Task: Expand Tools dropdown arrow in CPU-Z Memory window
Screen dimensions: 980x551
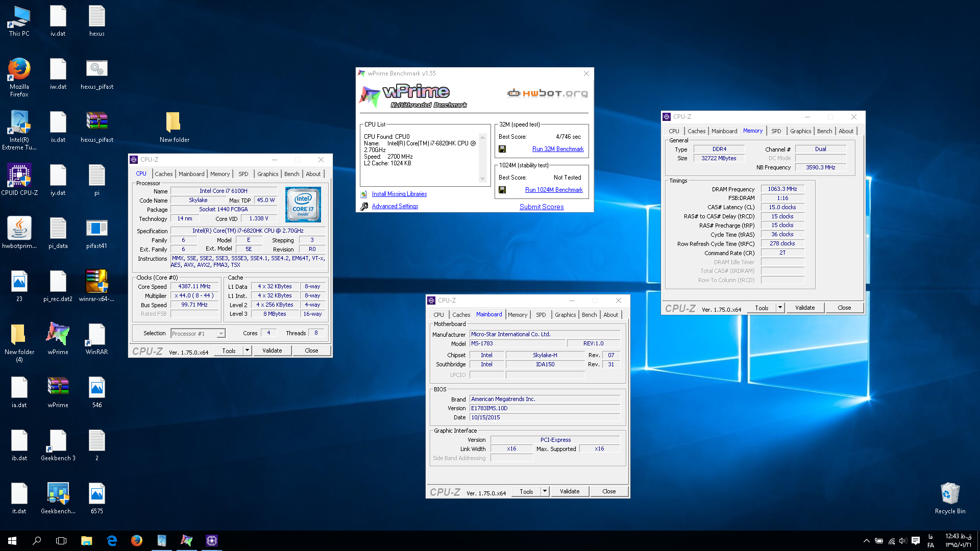Action: (780, 308)
